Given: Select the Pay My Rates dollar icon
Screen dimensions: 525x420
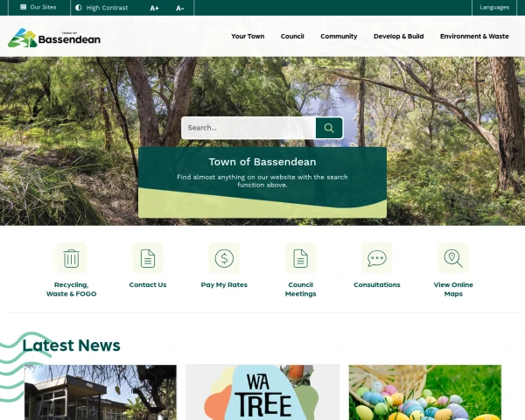Looking at the screenshot, I should pos(224,258).
